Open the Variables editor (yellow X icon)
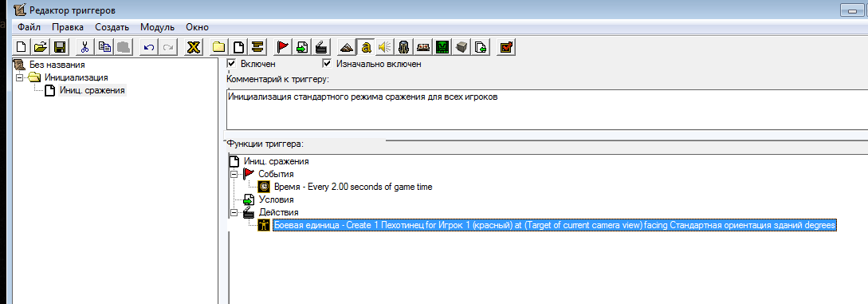This screenshot has width=868, height=304. 193,46
